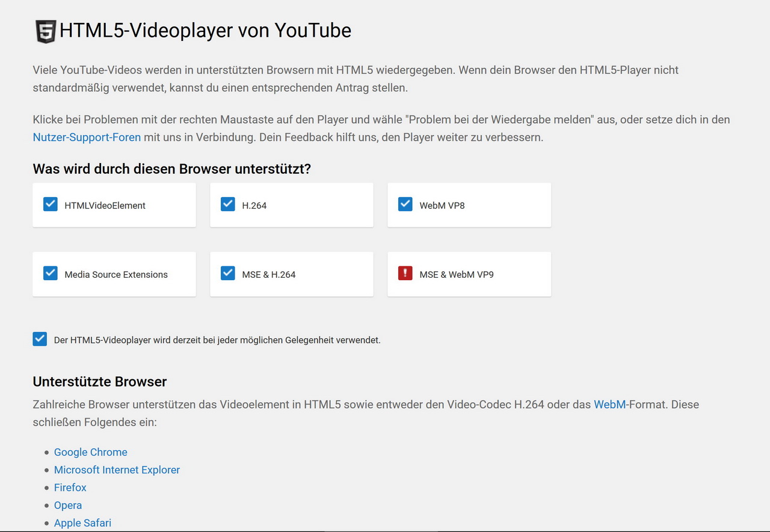Click the HTMLVideoElement label text

pyautogui.click(x=105, y=206)
